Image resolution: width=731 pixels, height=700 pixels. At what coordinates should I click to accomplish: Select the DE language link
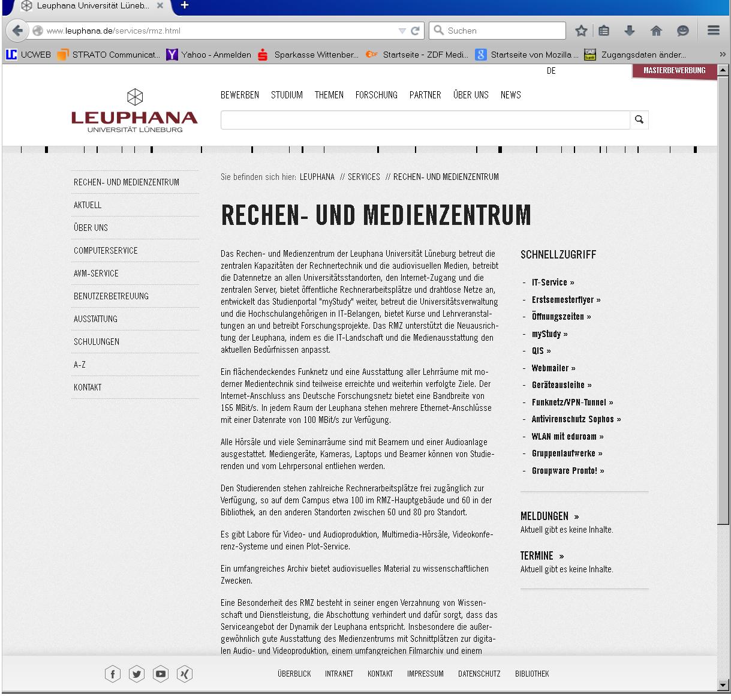tap(551, 71)
